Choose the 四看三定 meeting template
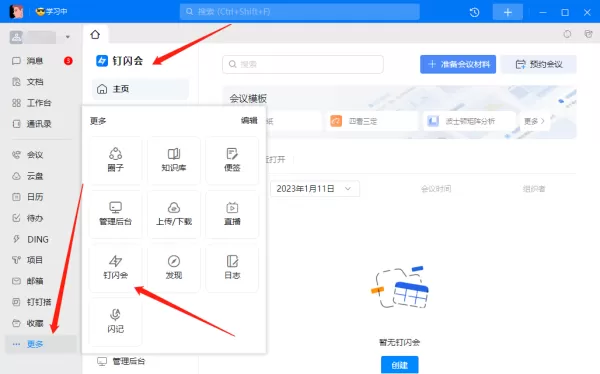Screen dimensions: 600x374 pyautogui.click(x=372, y=121)
